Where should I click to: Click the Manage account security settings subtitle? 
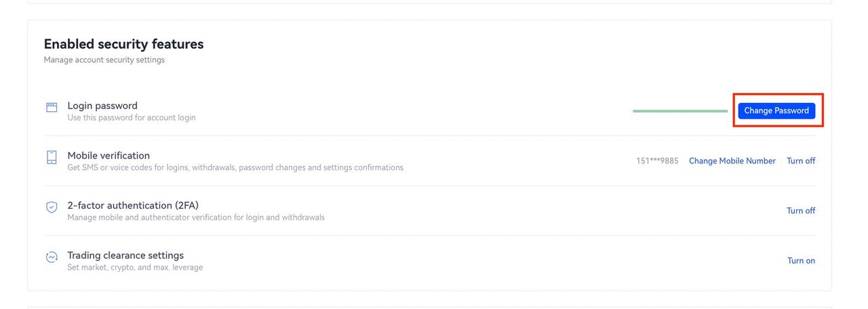[104, 60]
